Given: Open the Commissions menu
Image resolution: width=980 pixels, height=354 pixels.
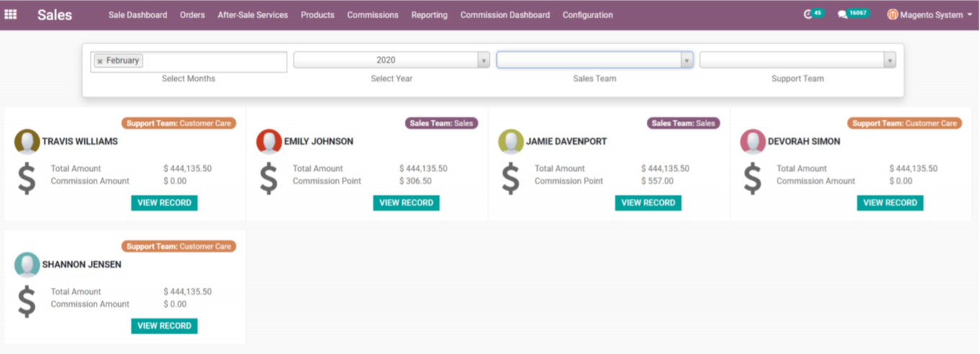Looking at the screenshot, I should [372, 14].
